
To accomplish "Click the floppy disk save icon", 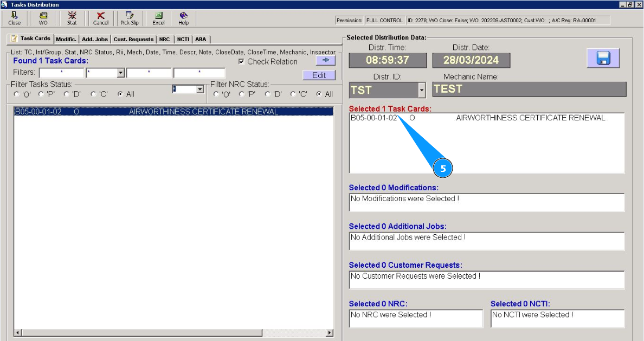I will click(603, 58).
